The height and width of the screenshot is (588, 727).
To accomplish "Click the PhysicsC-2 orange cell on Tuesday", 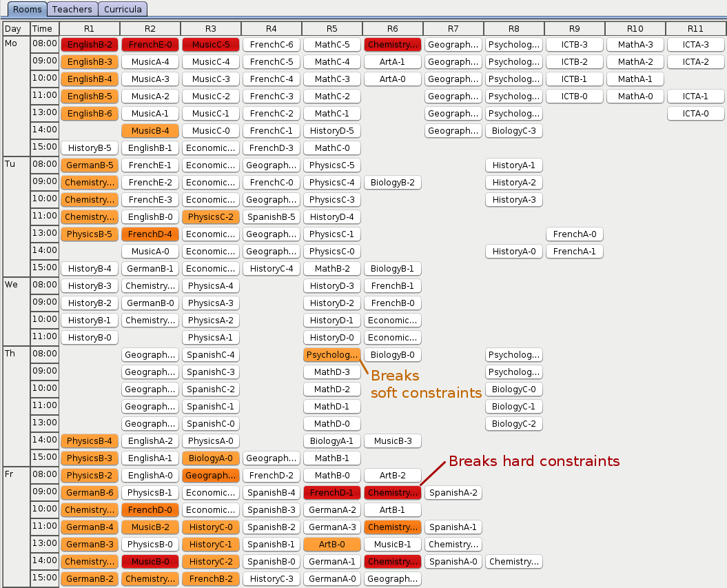I will (x=210, y=216).
